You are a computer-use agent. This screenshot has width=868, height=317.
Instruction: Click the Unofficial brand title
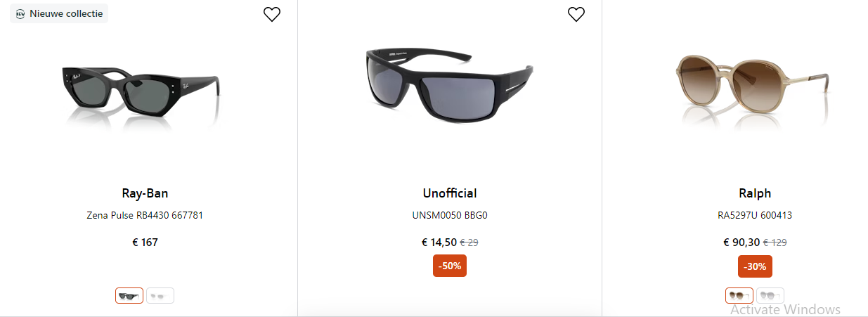[x=450, y=193]
